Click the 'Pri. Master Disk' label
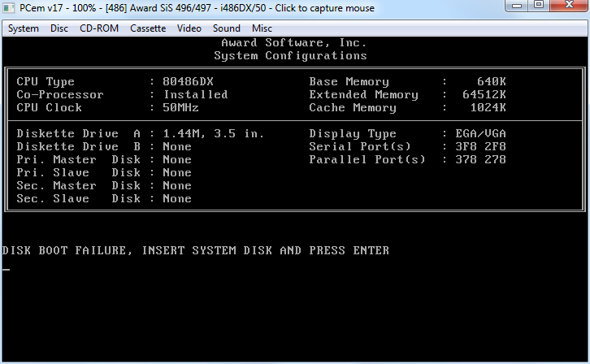Viewport: 590px width, 364px height. (x=78, y=159)
